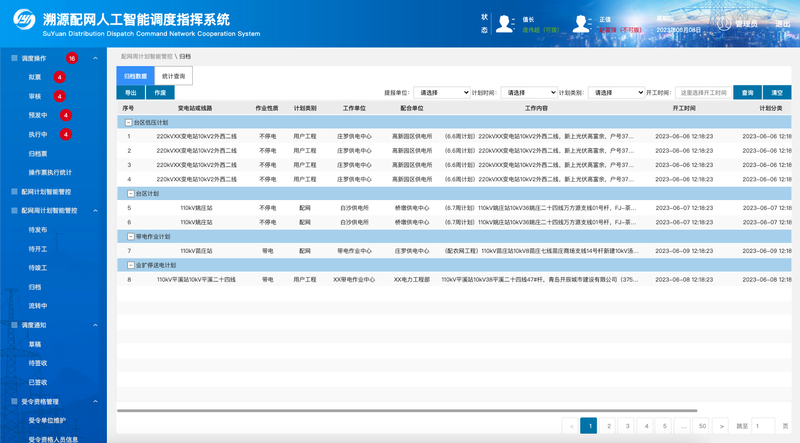
Task: Open 草稿 under 调度通知
Action: tap(35, 344)
